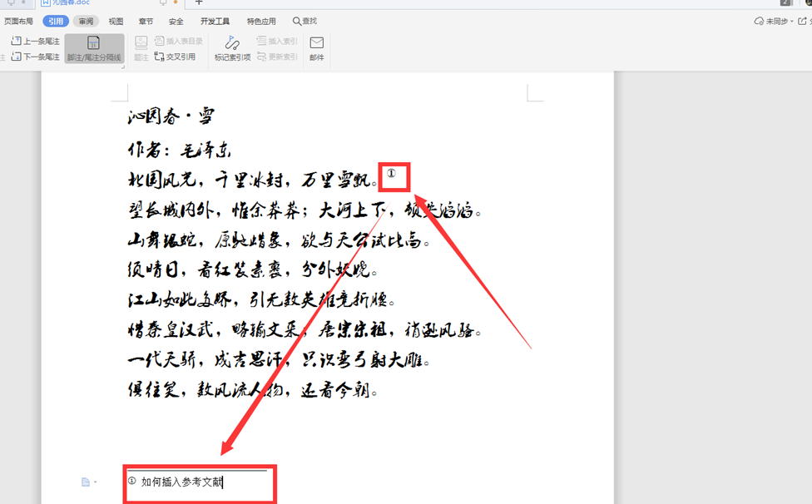Click the share icon beside 未同步
812x504 pixels.
pos(802,22)
